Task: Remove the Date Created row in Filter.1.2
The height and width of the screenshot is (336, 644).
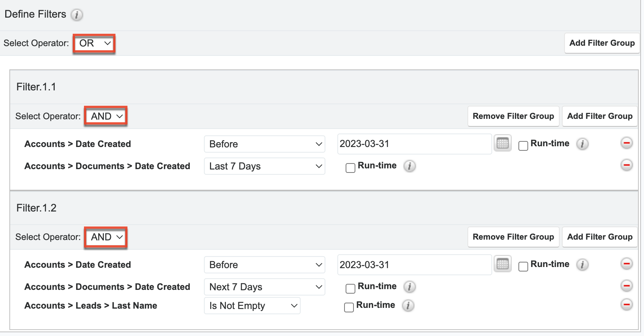Action: 626,264
